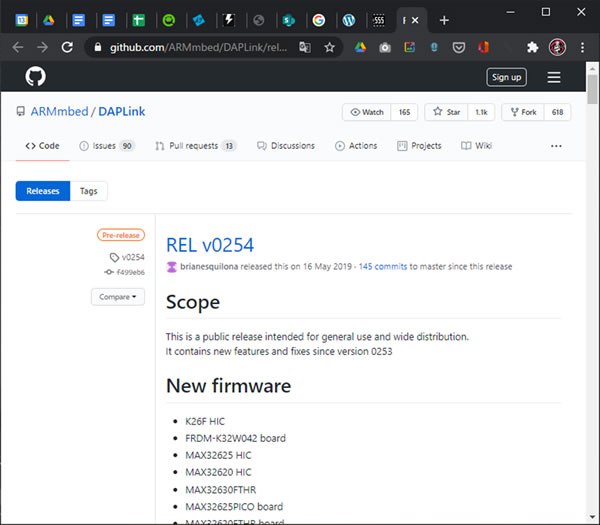Screen dimensions: 600x525
Task: View the 1.1k stargazers count
Action: click(481, 112)
